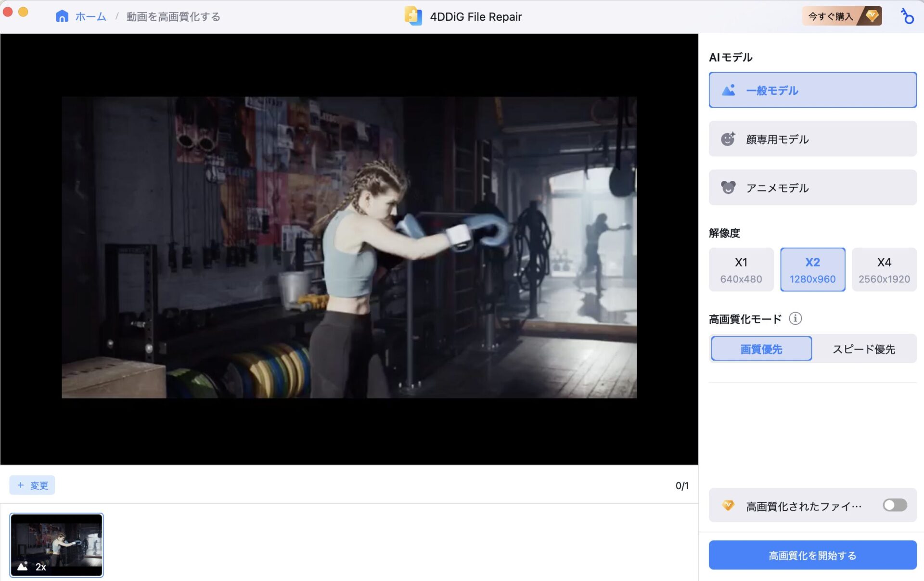
Task: Go to ホーム home link
Action: (x=90, y=17)
